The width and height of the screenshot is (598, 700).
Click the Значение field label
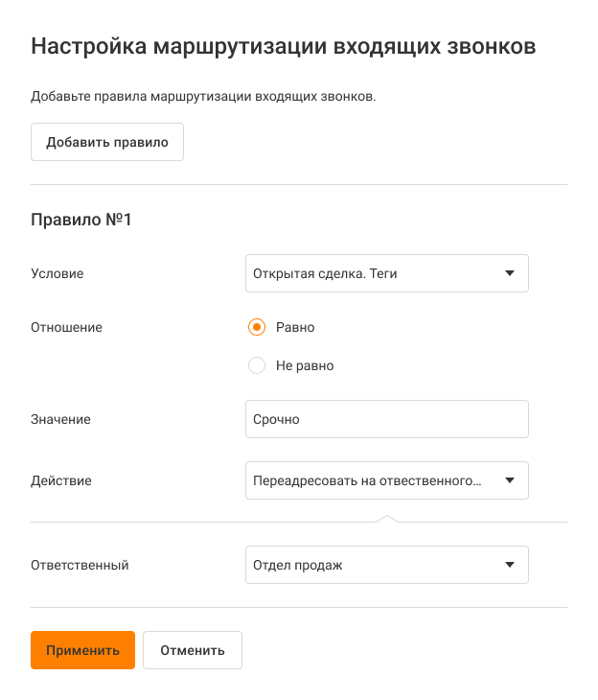point(61,419)
